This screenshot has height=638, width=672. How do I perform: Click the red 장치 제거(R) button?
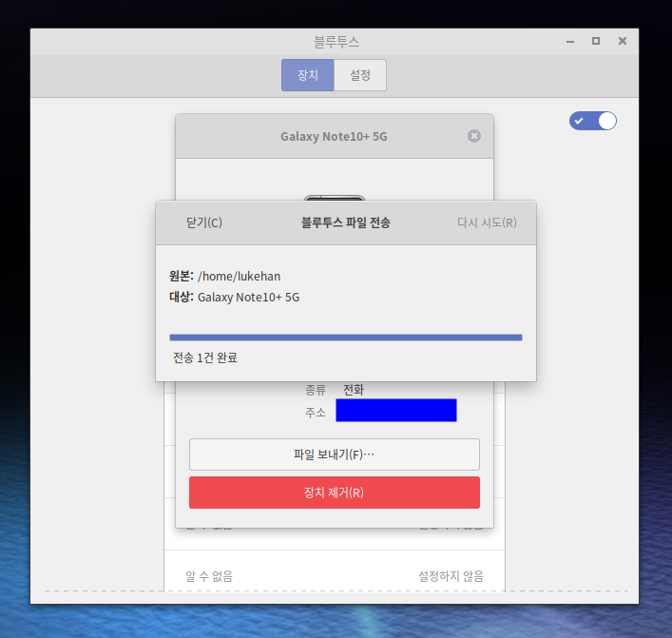pos(335,493)
